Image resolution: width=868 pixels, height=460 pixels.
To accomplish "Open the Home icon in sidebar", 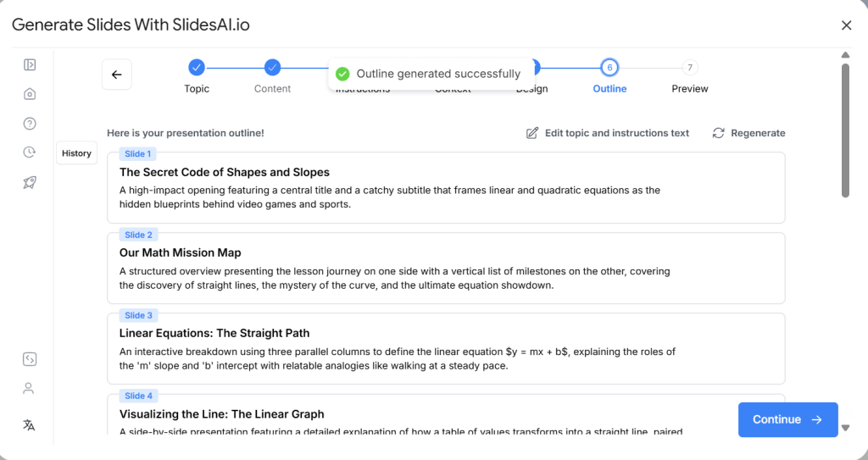I will 29,94.
